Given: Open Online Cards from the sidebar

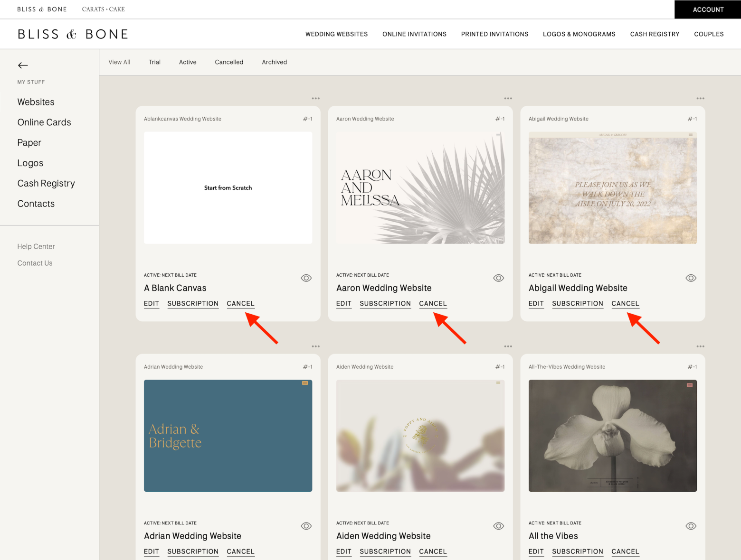Looking at the screenshot, I should [44, 122].
